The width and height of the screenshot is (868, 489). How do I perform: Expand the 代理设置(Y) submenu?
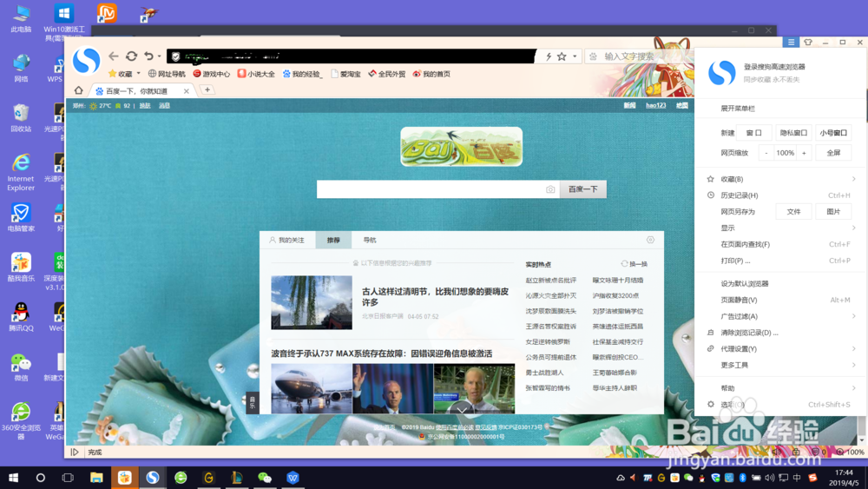click(x=780, y=348)
